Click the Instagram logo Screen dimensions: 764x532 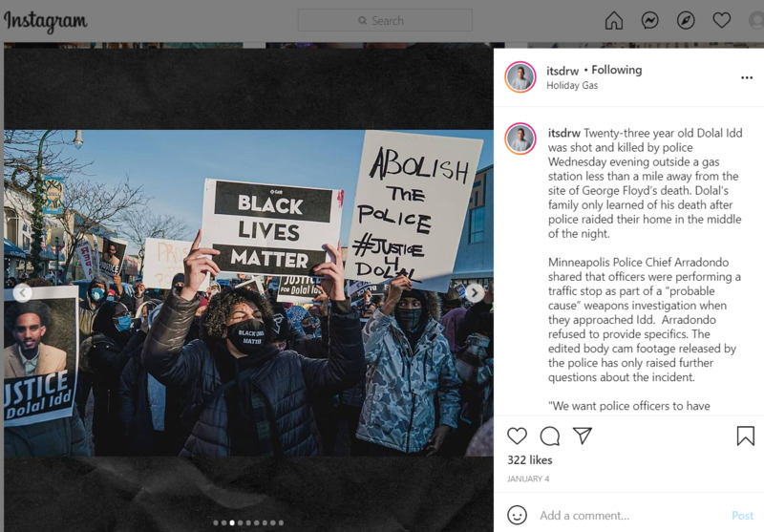[45, 21]
